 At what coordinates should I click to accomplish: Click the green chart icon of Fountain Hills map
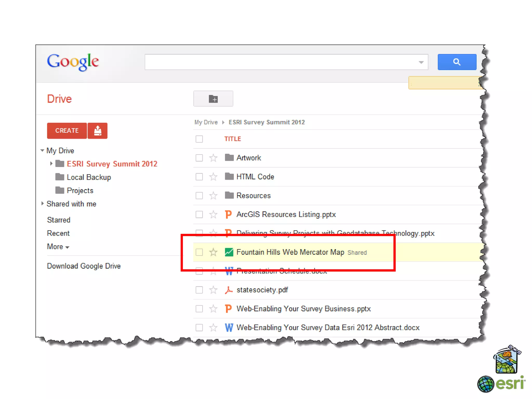229,252
